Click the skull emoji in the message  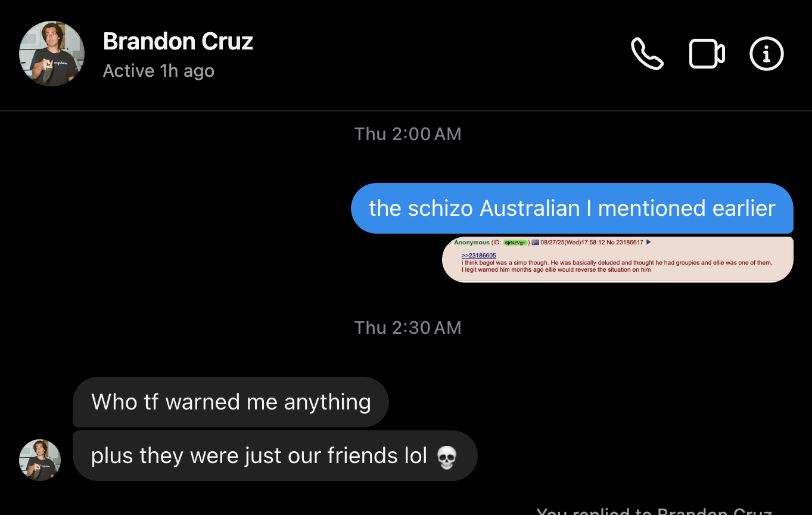click(x=446, y=457)
